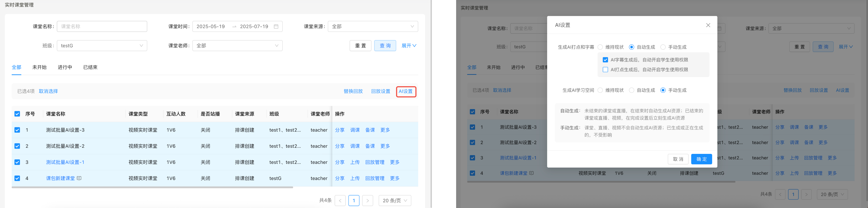Open AI设置 link in left panel
Image resolution: width=868 pixels, height=208 pixels.
pyautogui.click(x=406, y=91)
